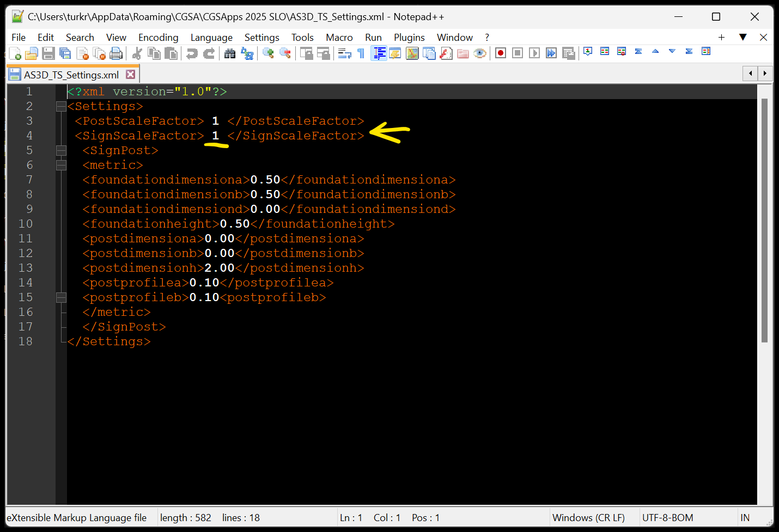Open the Encoding menu
Screen dimensions: 779x532
click(158, 37)
